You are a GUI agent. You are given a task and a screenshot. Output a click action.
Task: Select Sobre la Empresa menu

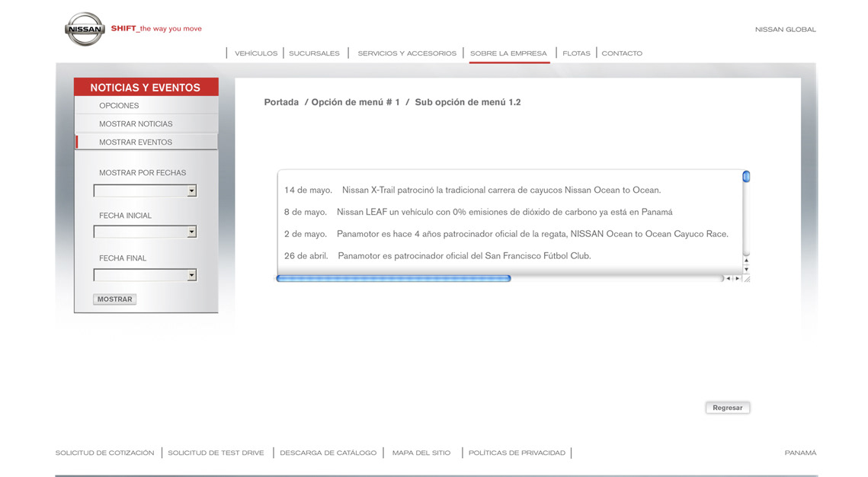pyautogui.click(x=508, y=53)
